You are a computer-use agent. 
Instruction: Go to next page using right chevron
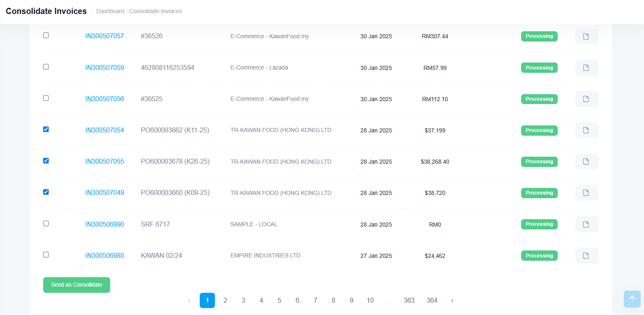pos(452,301)
